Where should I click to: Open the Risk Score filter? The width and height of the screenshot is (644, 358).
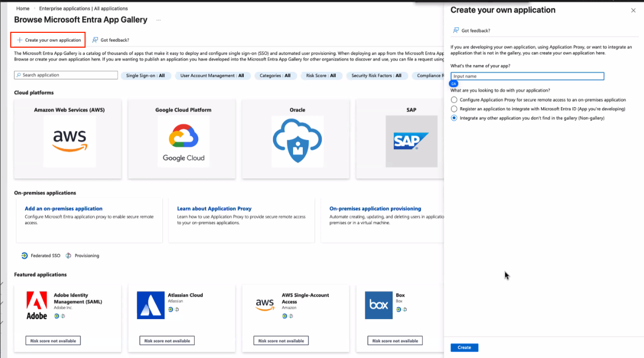point(321,75)
